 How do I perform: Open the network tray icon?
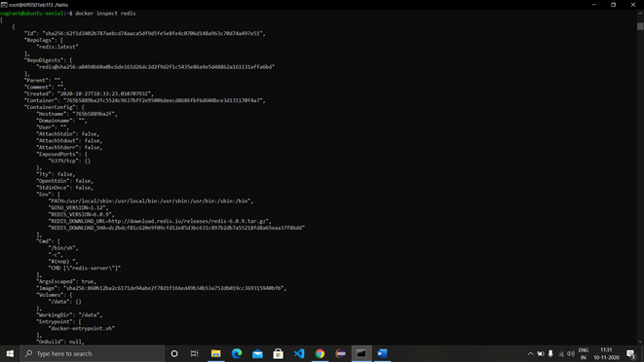pos(561,353)
